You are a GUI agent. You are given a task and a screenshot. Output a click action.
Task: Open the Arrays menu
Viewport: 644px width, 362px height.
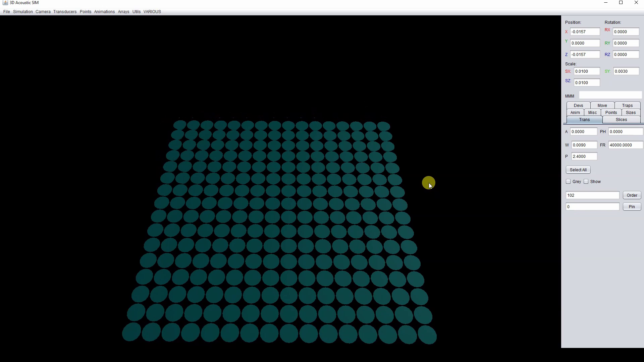point(123,11)
